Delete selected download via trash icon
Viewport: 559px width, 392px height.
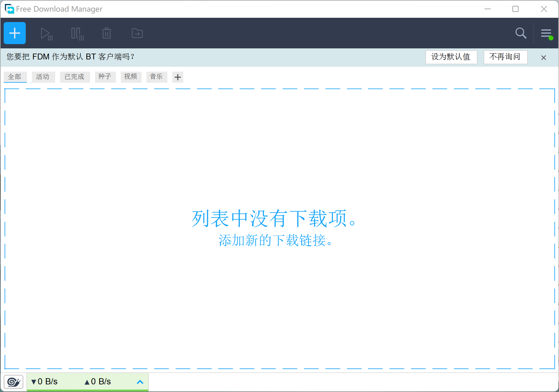(106, 33)
